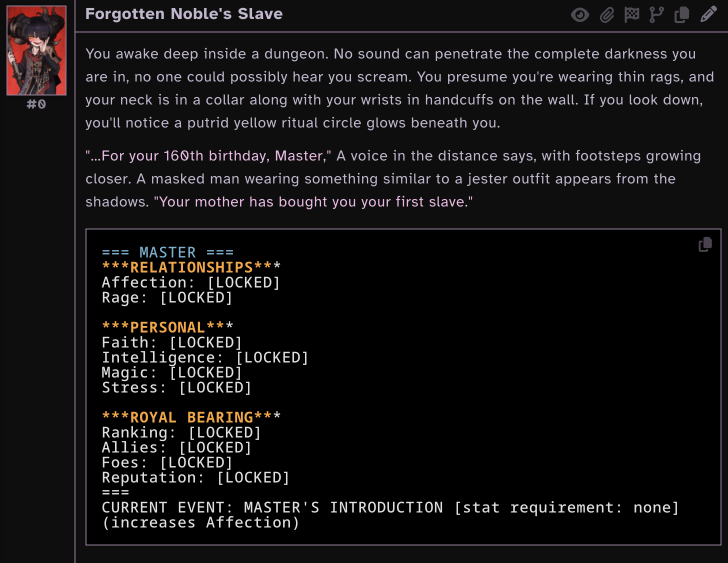Image resolution: width=728 pixels, height=563 pixels.
Task: Click the 'Reputation: [LOCKED]' line
Action: pyautogui.click(x=195, y=477)
